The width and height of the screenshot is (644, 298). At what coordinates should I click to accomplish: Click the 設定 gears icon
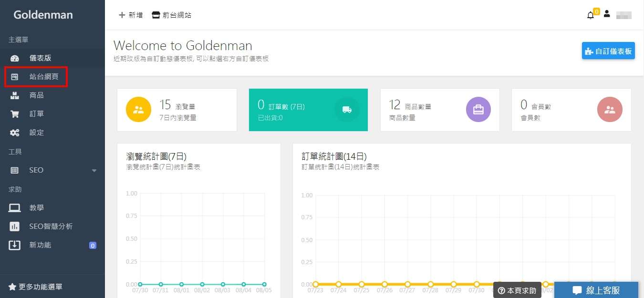(15, 133)
